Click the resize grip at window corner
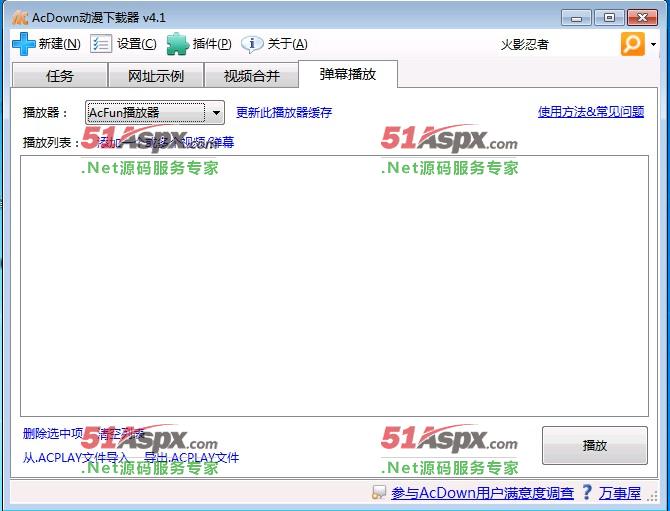The height and width of the screenshot is (511, 670). click(x=652, y=496)
